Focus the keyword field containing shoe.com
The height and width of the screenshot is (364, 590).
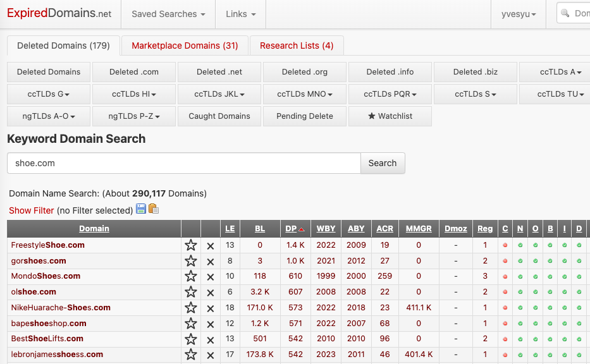click(184, 163)
